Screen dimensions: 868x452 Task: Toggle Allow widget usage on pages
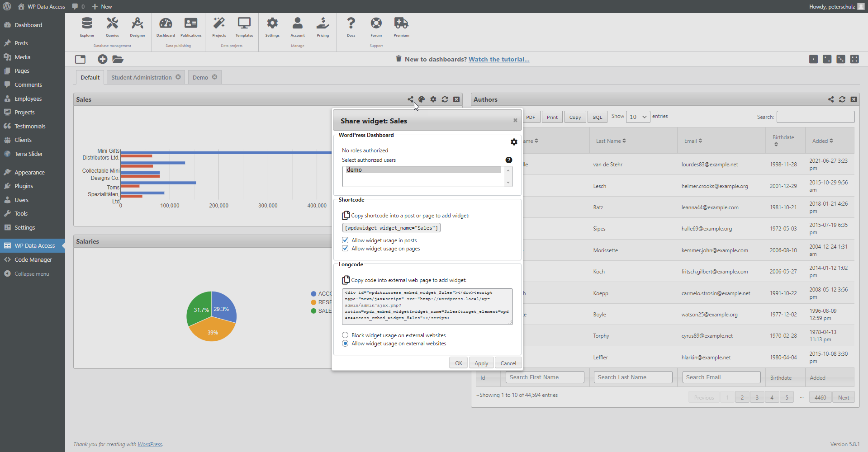coord(345,249)
